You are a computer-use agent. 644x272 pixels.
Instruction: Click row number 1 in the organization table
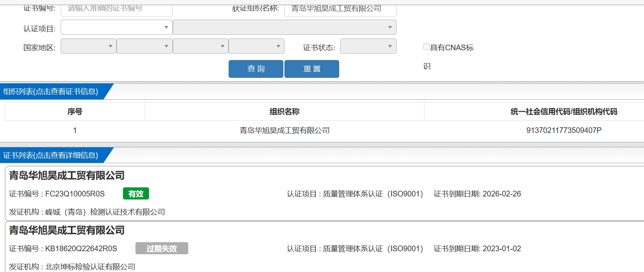pos(75,130)
